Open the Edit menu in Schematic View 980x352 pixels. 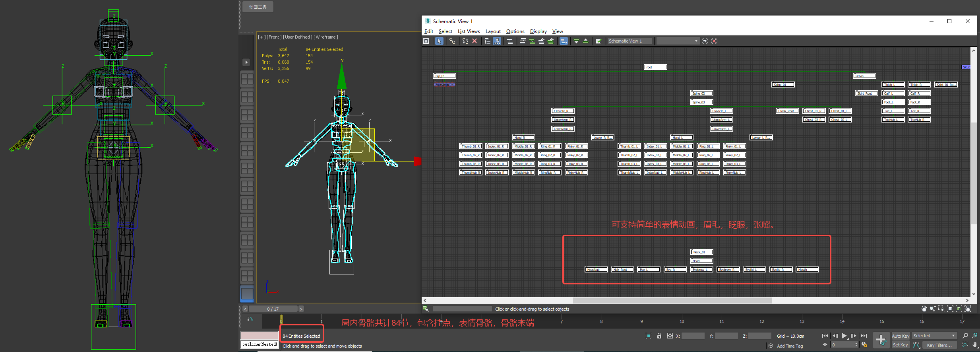[429, 31]
